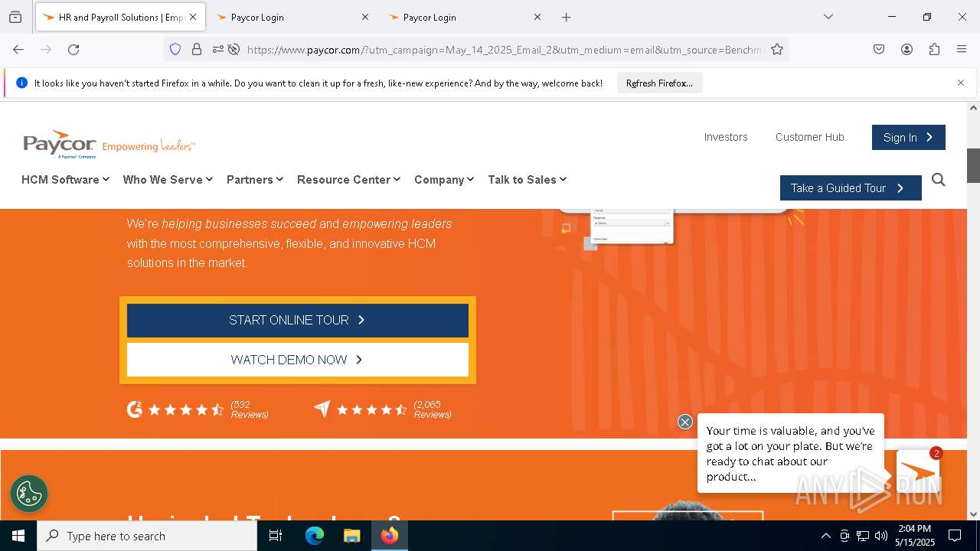Click the Firefox taskbar icon
980x551 pixels.
[390, 536]
